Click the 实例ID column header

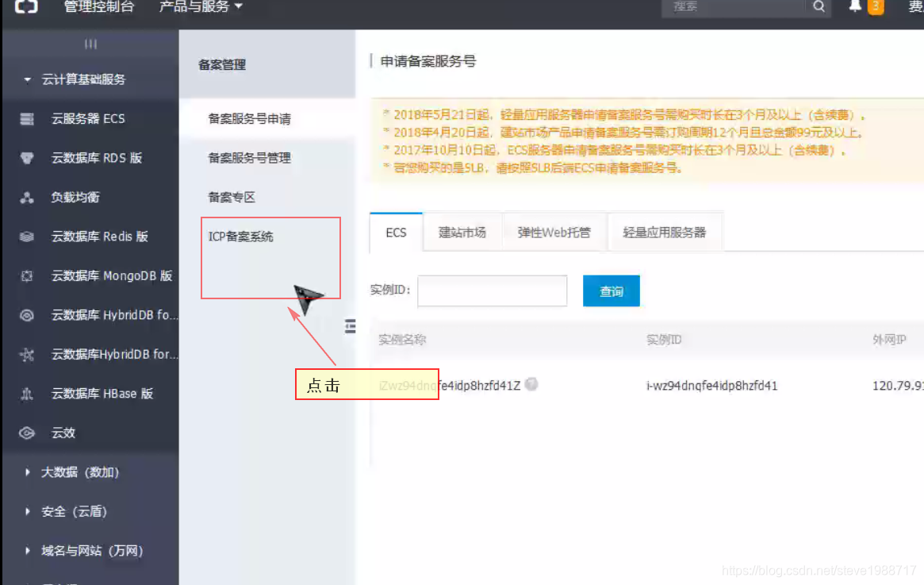pos(664,340)
